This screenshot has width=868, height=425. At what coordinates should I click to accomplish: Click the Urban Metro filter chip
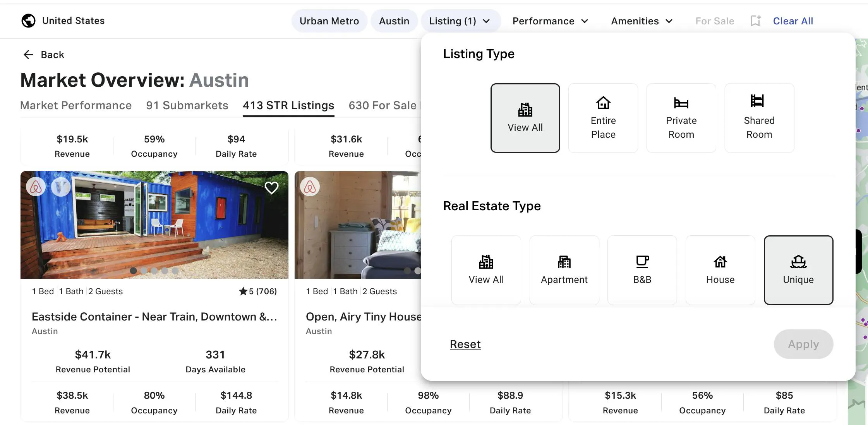(x=329, y=21)
